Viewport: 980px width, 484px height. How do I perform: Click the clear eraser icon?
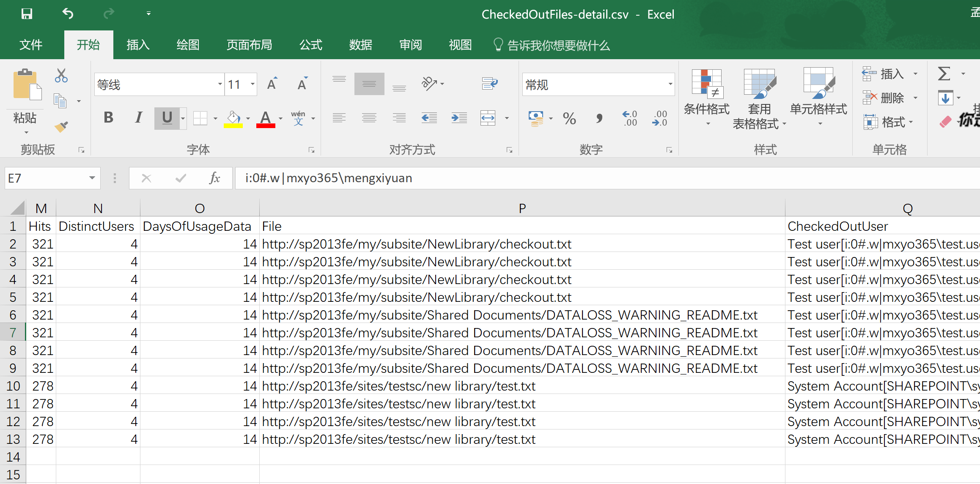click(x=945, y=122)
